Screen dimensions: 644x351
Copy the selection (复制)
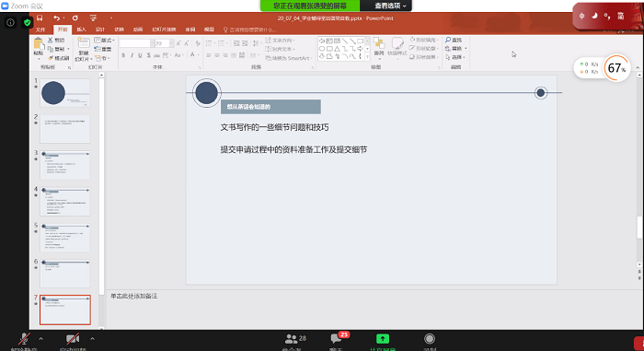click(x=56, y=49)
